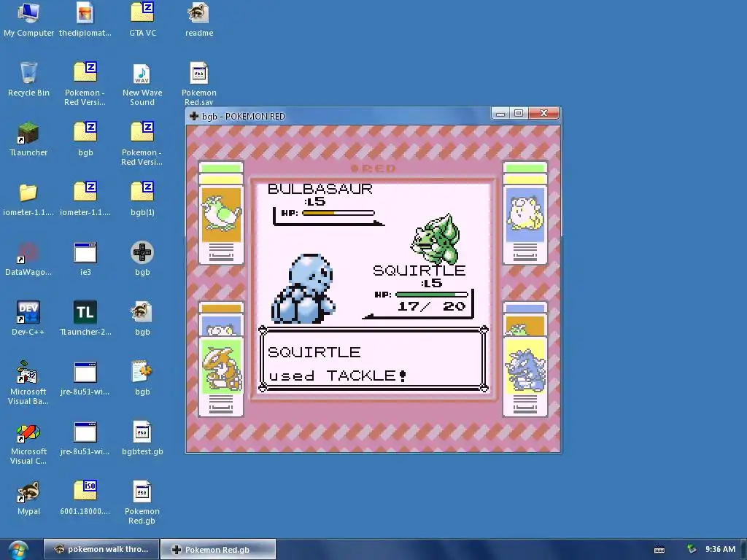Open the Windows Start button
The image size is (747, 560).
pos(18,550)
